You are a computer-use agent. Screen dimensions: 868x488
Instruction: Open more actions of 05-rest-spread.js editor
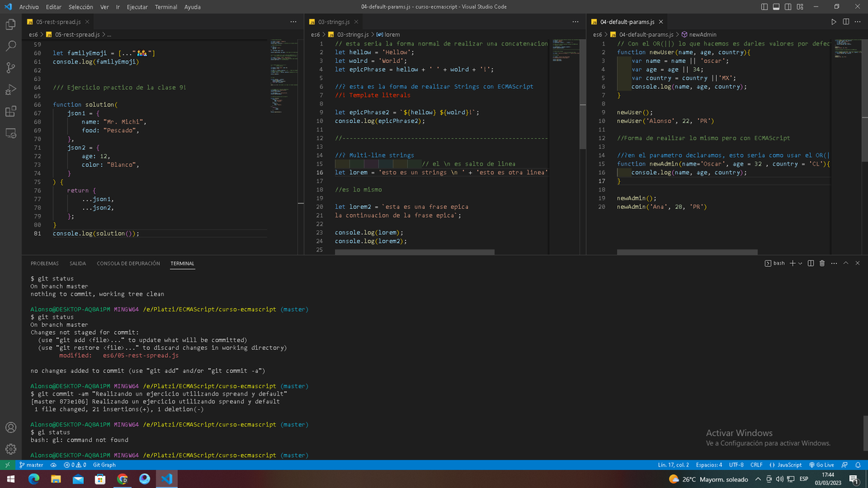(x=293, y=22)
